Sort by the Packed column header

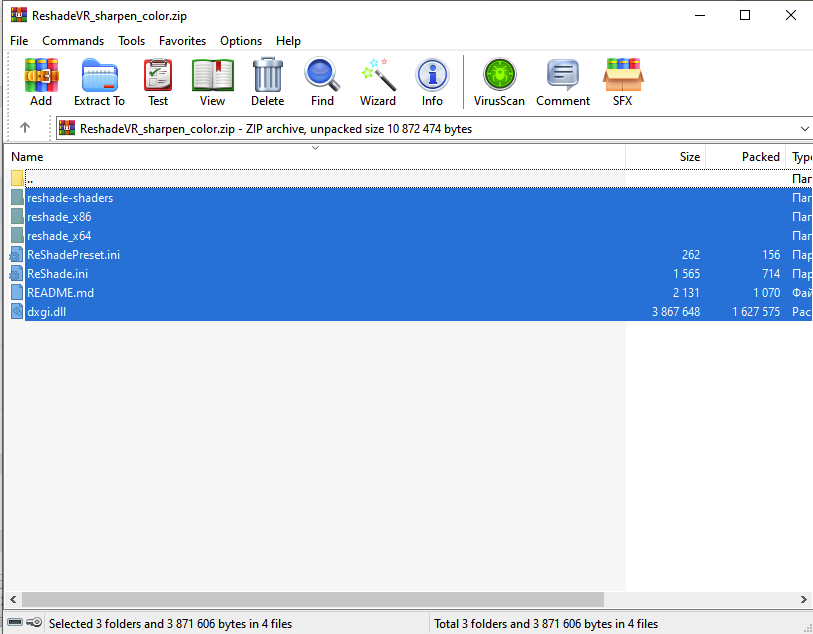point(746,157)
